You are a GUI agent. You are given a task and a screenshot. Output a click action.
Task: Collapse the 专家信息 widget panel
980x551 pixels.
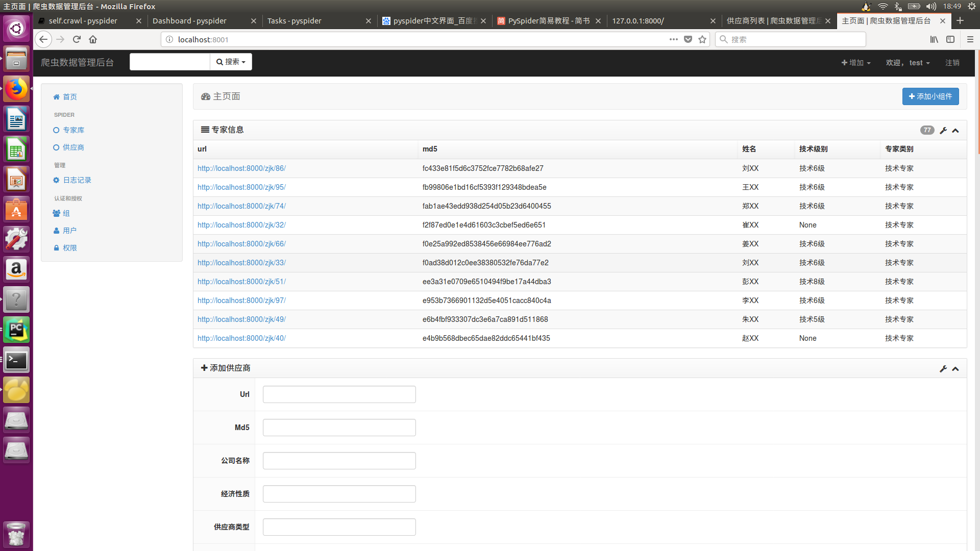tap(955, 131)
